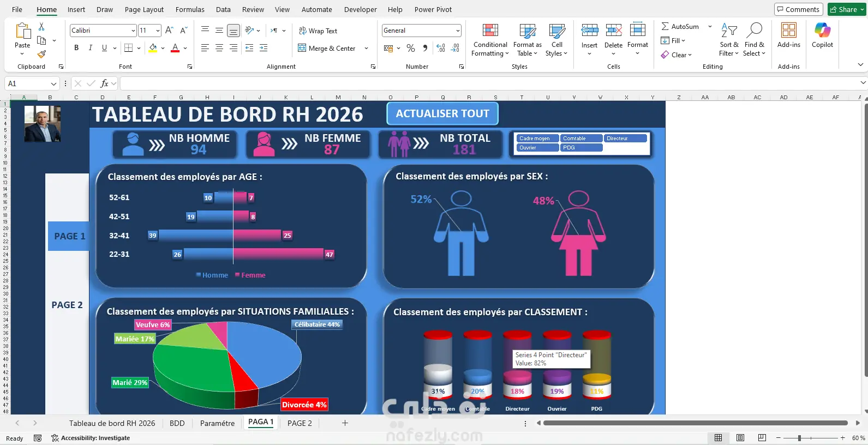Collapse the ribbon with the chevron
The width and height of the screenshot is (868, 445).
(x=860, y=64)
